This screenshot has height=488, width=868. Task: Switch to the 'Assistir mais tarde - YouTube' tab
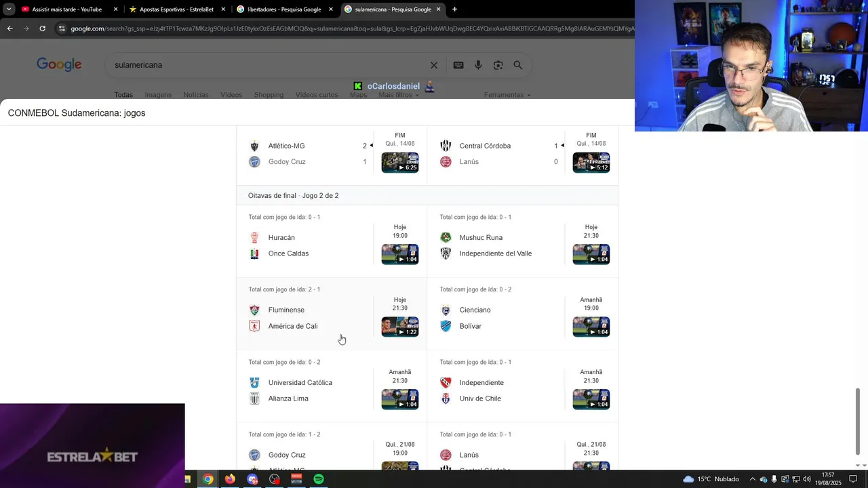(67, 9)
